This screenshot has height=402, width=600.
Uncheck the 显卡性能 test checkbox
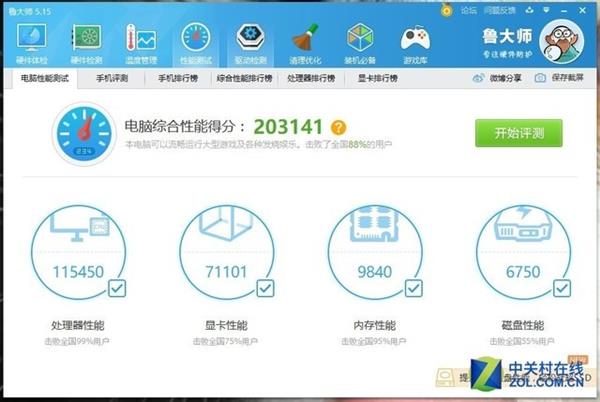pos(265,288)
